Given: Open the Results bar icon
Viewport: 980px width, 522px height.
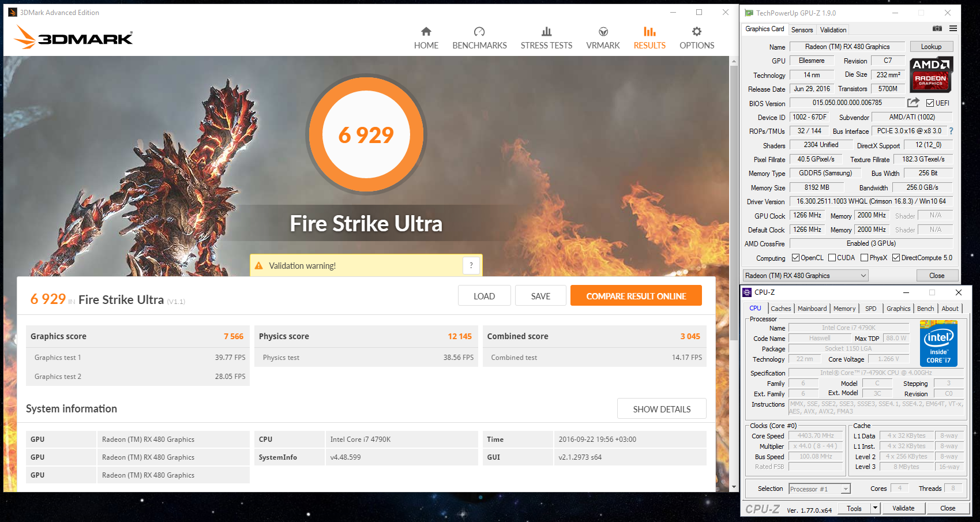Looking at the screenshot, I should (649, 31).
